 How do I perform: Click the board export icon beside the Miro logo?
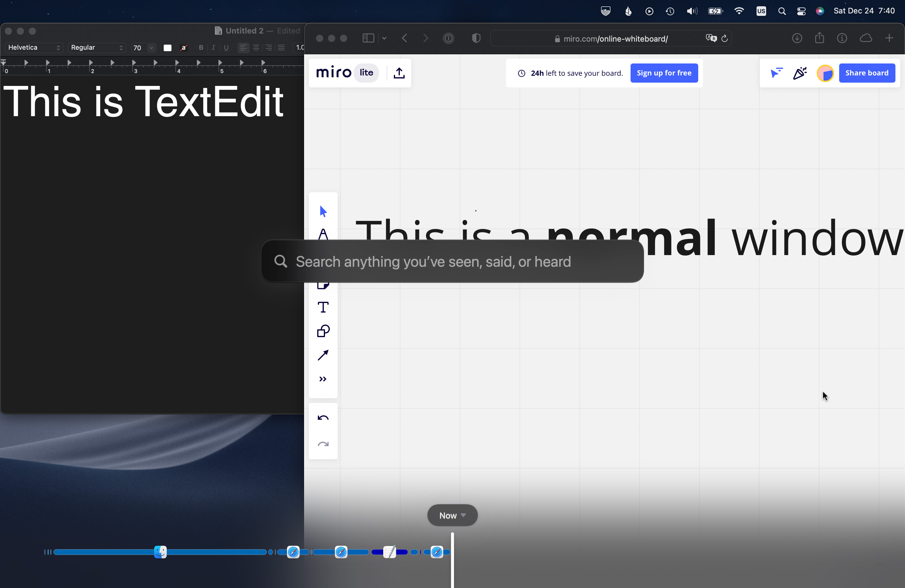[399, 73]
